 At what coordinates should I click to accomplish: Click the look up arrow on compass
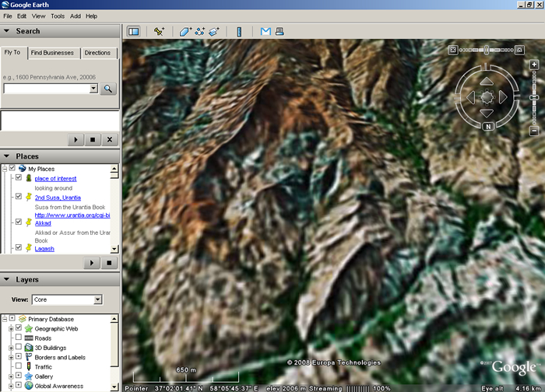[487, 82]
